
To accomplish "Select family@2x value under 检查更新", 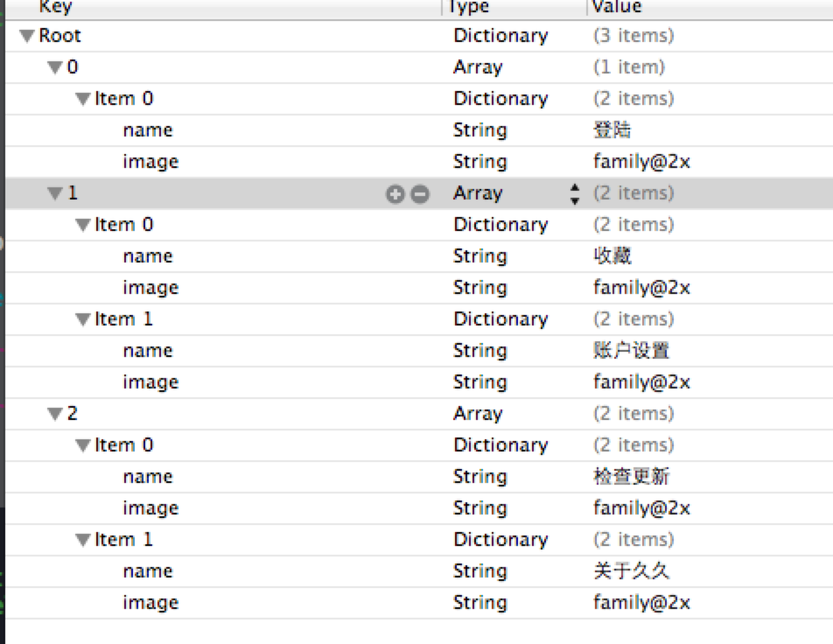I will (641, 508).
